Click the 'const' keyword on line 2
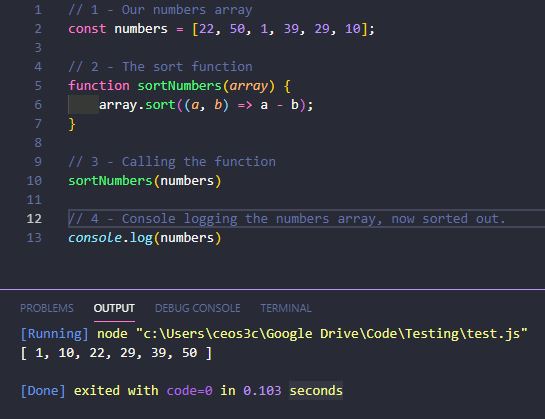Image resolution: width=545 pixels, height=419 pixels. coord(87,29)
